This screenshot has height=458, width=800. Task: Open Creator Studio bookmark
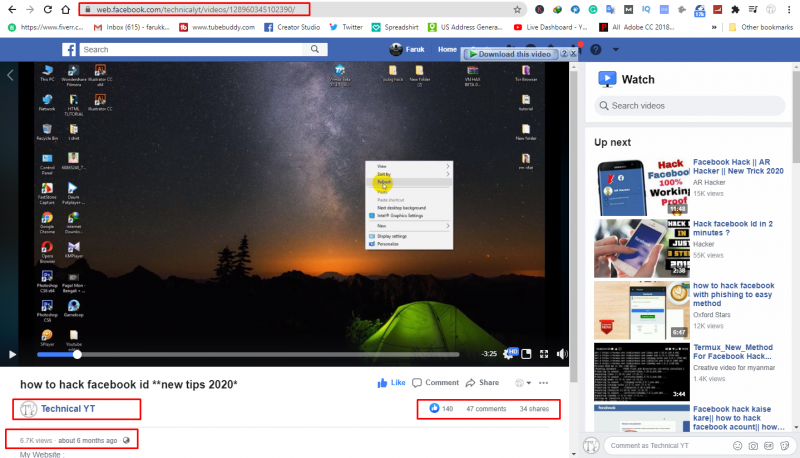(x=292, y=27)
